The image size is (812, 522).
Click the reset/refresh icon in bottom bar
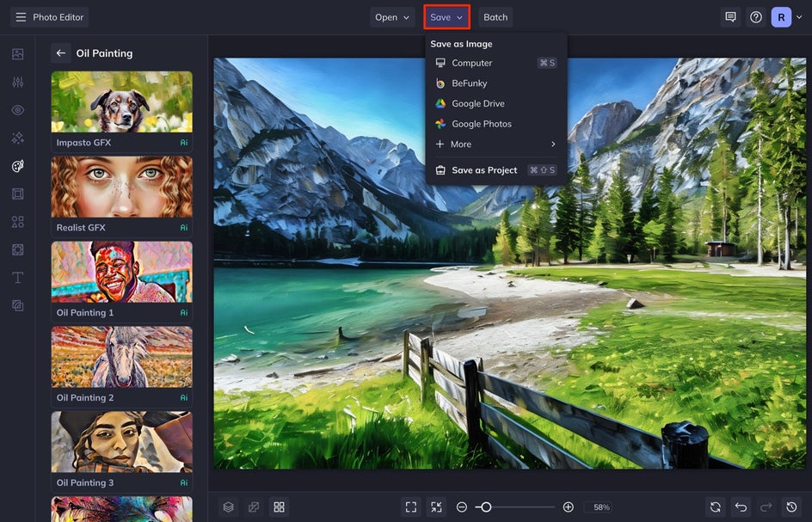pyautogui.click(x=715, y=507)
